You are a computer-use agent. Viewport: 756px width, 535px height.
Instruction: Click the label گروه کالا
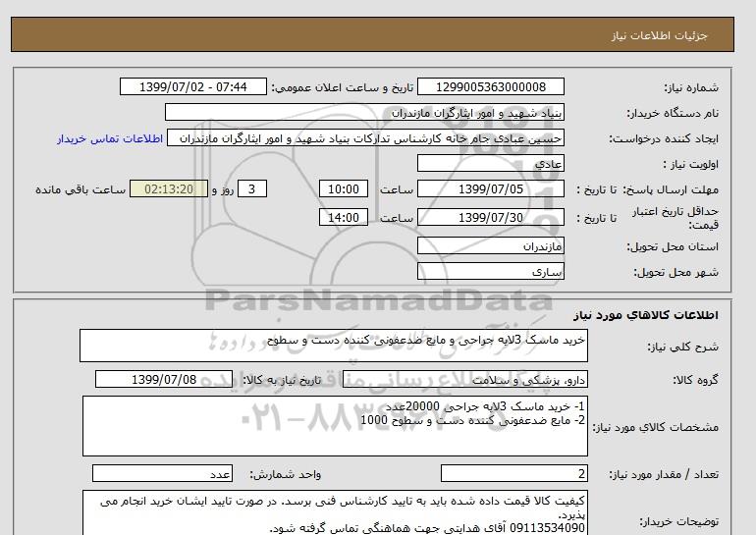696,380
